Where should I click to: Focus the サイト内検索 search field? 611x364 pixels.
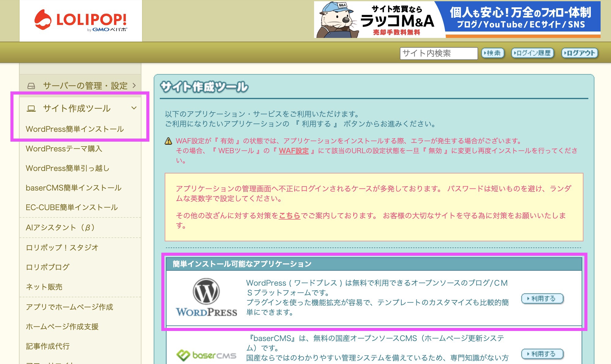(x=439, y=53)
